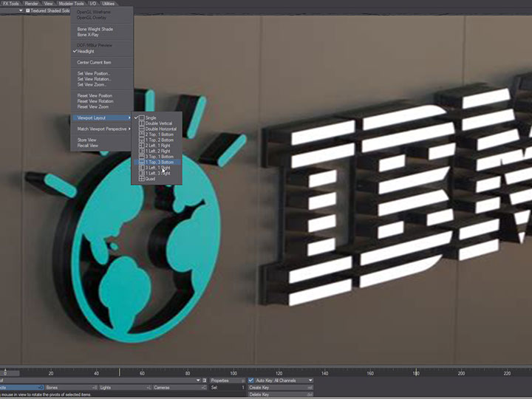
Task: Toggle the Auto Key checkbox
Action: [251, 380]
